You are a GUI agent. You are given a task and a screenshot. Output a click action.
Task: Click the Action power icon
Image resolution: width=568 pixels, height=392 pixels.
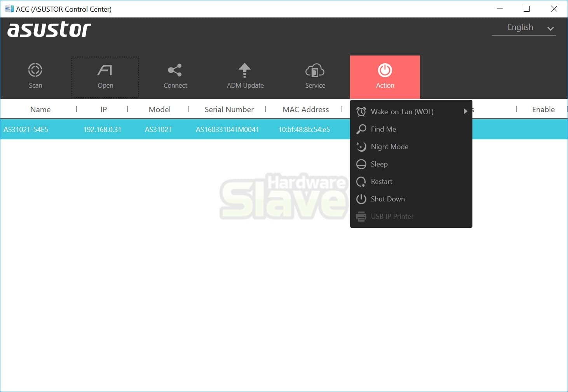pyautogui.click(x=385, y=70)
